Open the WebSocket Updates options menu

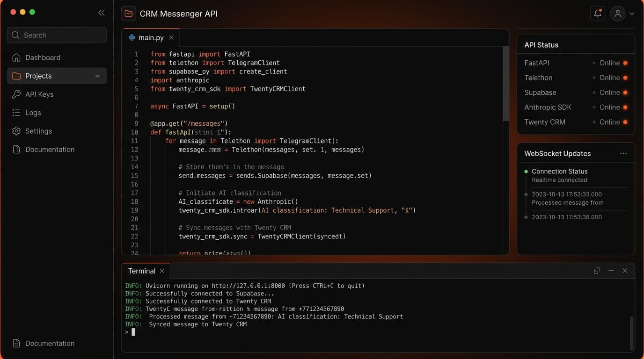pyautogui.click(x=623, y=153)
